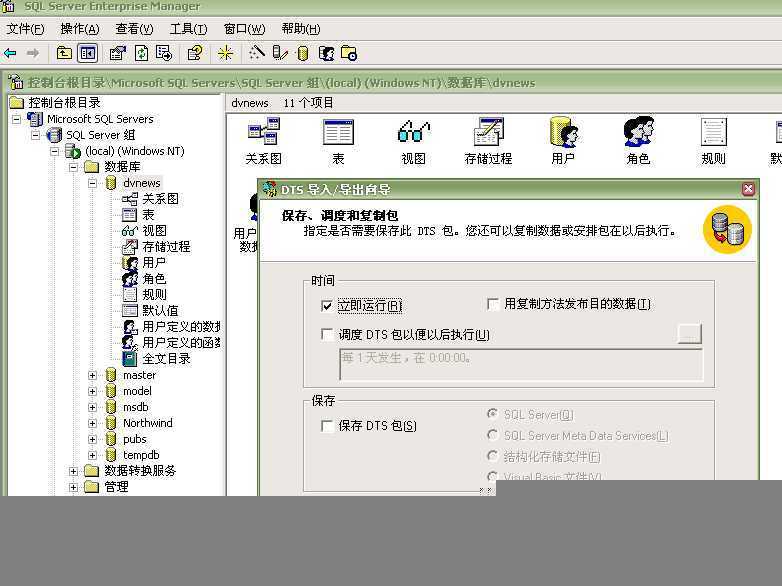This screenshot has height=586, width=782.
Task: Expand the 数据转换服务 folder node
Action: (73, 471)
